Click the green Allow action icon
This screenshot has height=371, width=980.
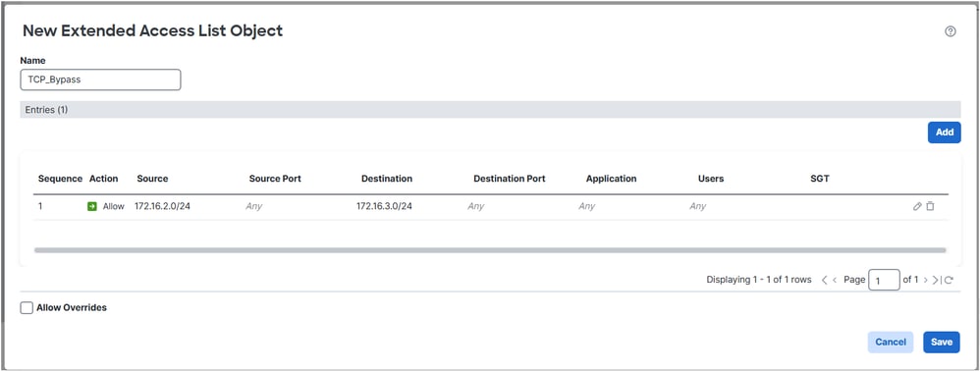[x=92, y=206]
